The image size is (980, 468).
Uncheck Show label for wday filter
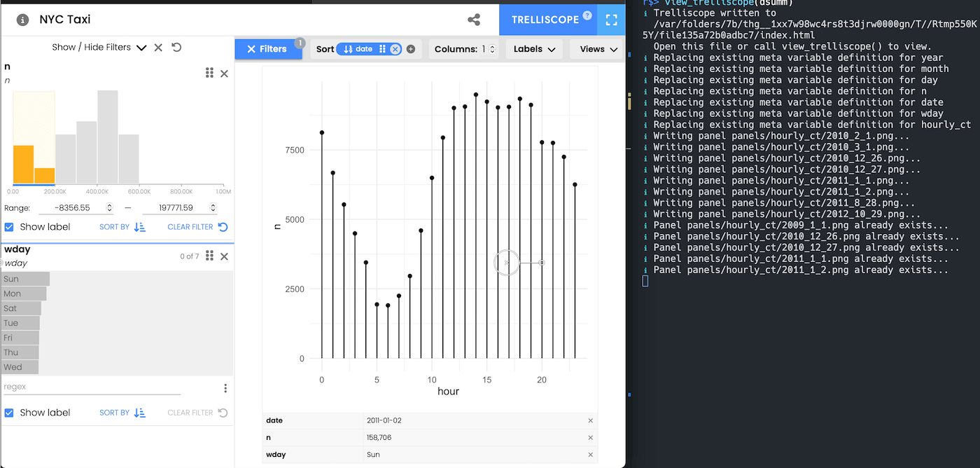(x=9, y=413)
